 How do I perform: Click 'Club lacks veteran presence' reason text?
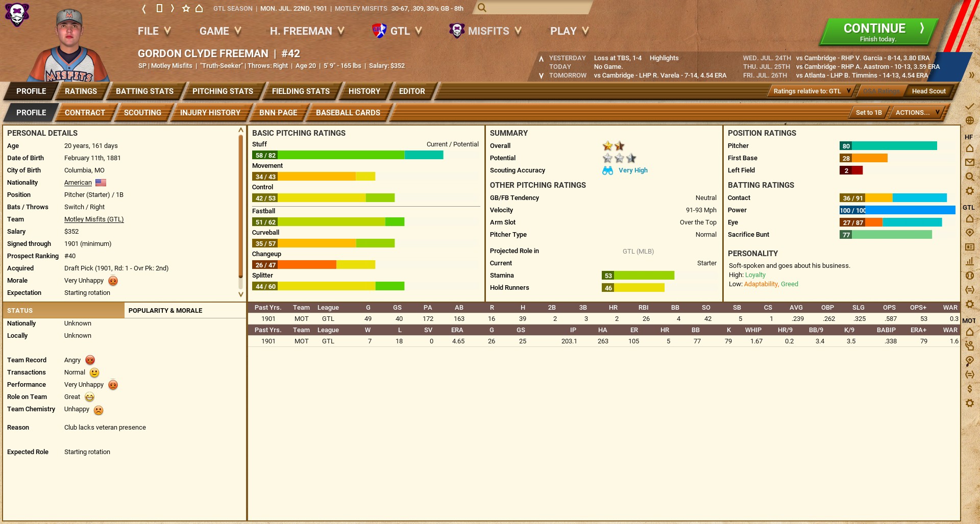pyautogui.click(x=105, y=428)
